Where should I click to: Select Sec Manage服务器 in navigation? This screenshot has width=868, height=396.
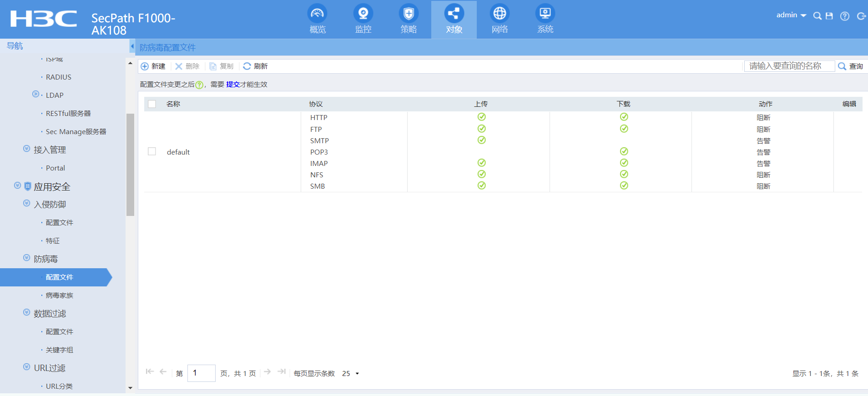pyautogui.click(x=76, y=132)
